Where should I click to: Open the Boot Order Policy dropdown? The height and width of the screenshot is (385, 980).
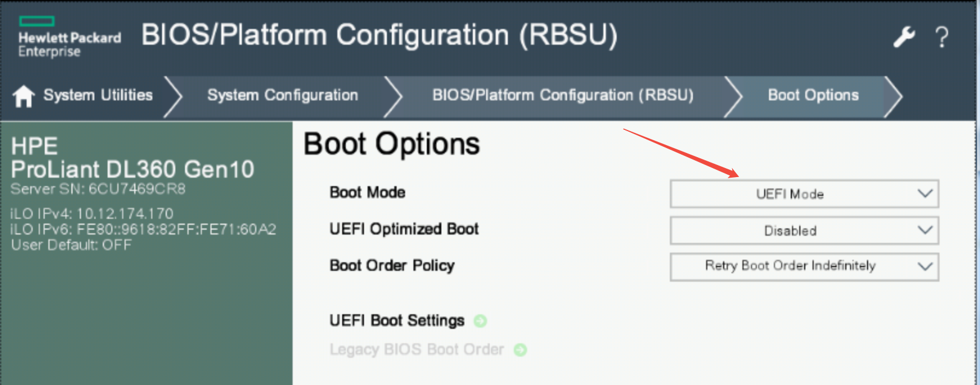coord(804,266)
